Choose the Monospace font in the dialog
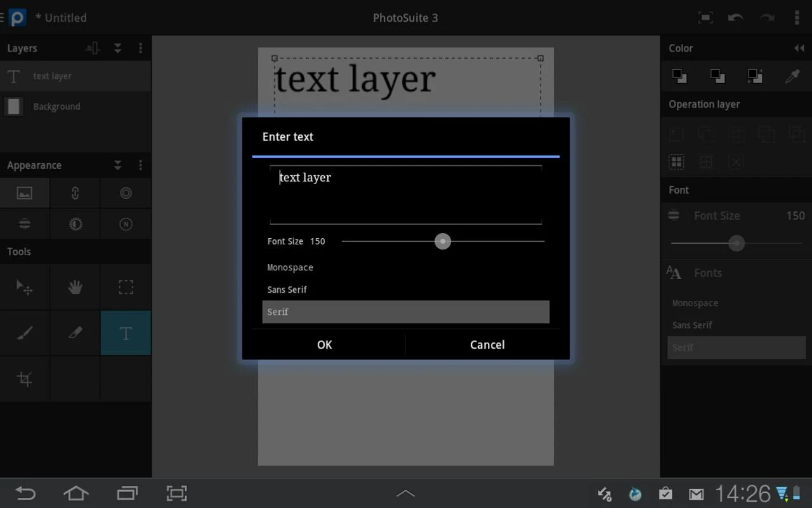 [x=406, y=267]
